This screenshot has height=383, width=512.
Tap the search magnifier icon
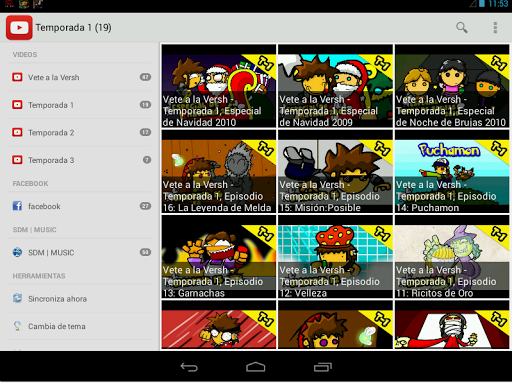462,28
